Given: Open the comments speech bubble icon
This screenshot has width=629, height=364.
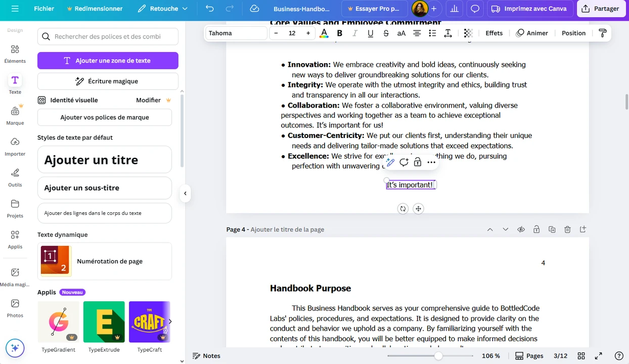Looking at the screenshot, I should (x=475, y=9).
